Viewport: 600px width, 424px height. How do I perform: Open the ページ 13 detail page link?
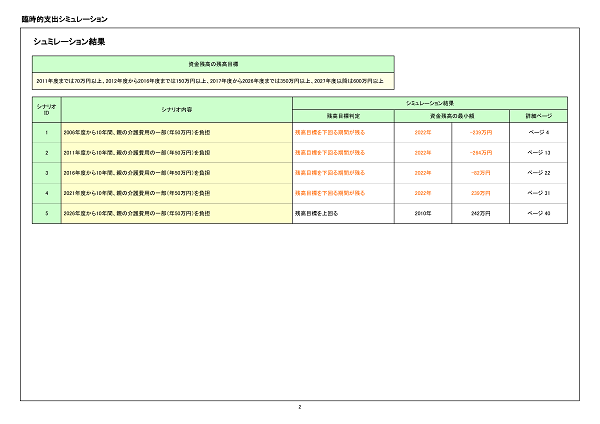(x=539, y=153)
